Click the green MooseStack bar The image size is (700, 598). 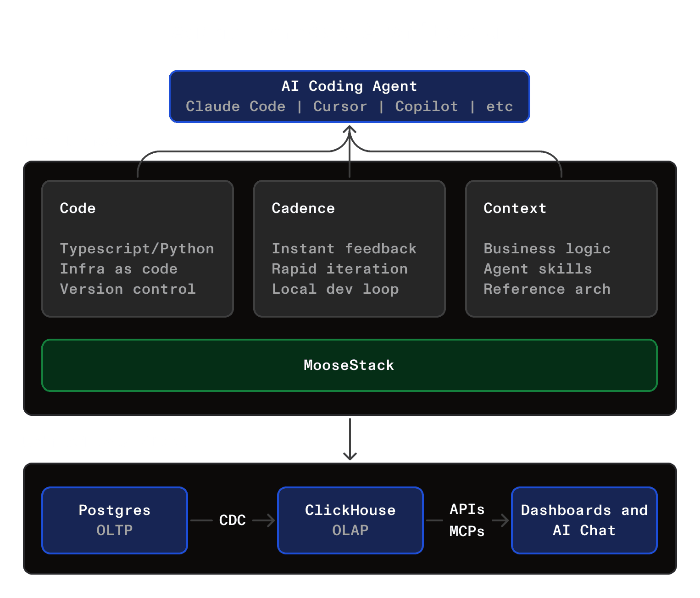pyautogui.click(x=350, y=365)
